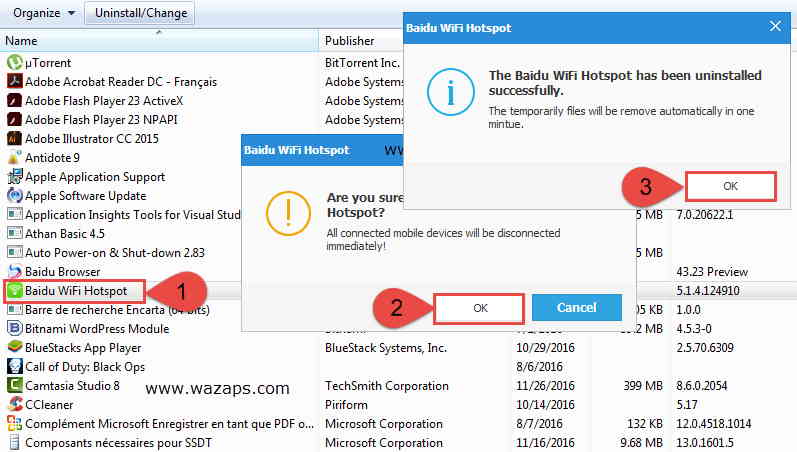Click the Athan Basic 4.5 icon
Screen dimensions: 797x452
(15, 233)
